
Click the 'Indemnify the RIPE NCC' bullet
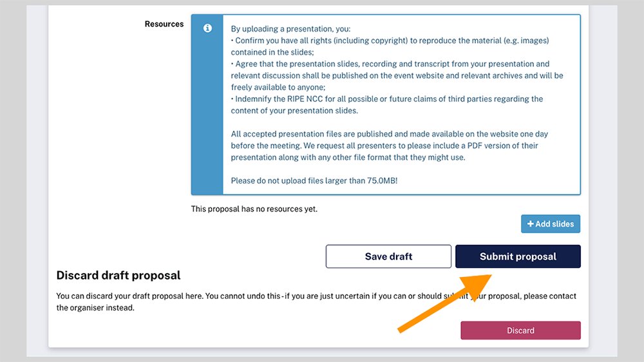coord(386,99)
